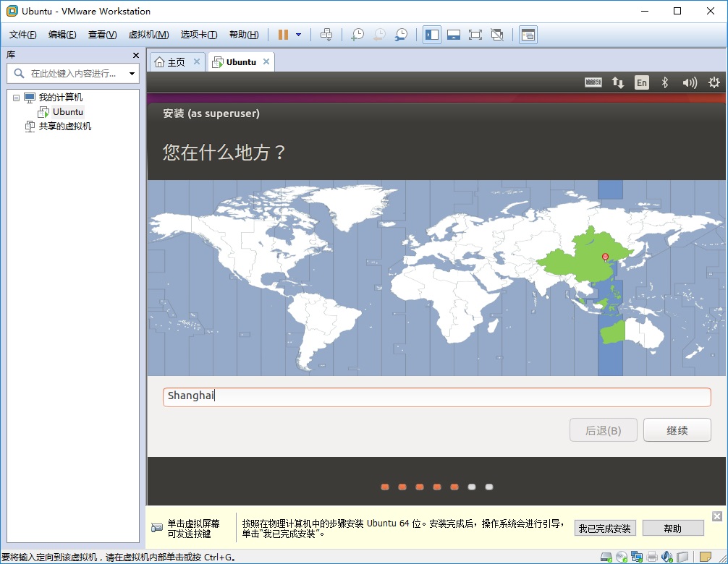Click the network adapter status icon

[637, 557]
